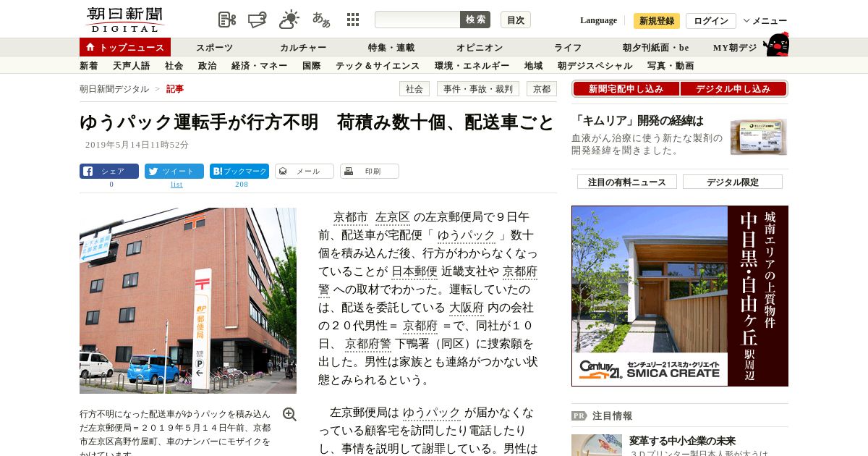Follow the 京都市 keyword link
Image resolution: width=868 pixels, height=456 pixels.
coord(351,217)
